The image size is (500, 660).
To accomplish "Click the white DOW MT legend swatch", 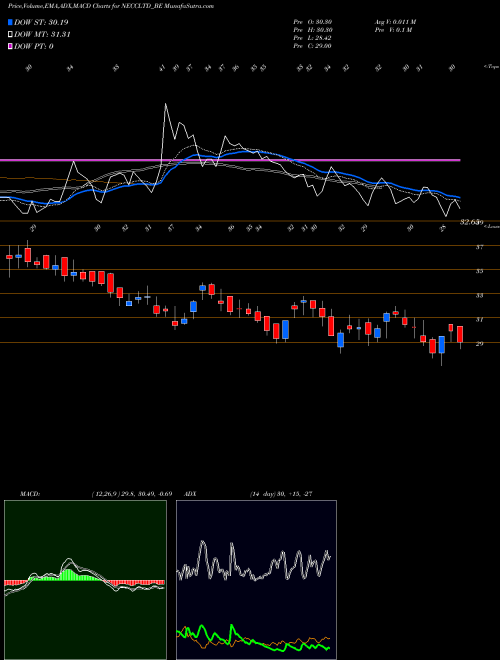I will tap(10, 35).
